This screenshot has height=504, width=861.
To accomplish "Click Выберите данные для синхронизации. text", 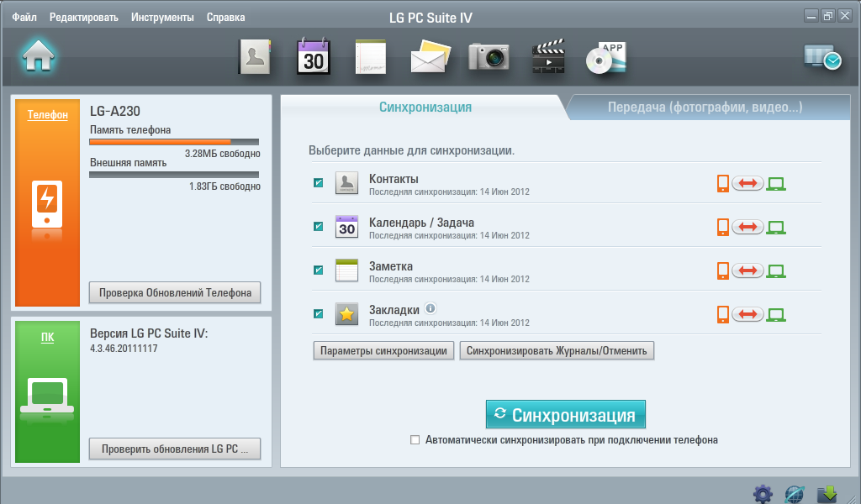I will (x=411, y=150).
